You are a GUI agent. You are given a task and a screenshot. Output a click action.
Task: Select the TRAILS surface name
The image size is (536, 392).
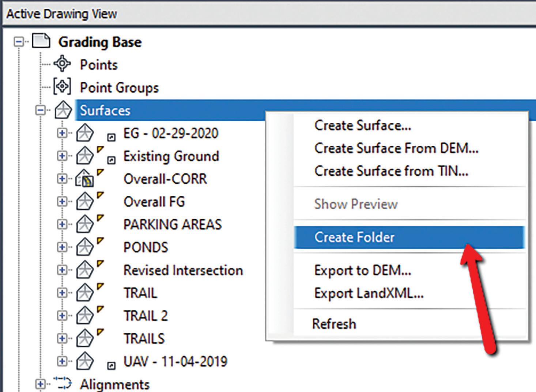144,339
